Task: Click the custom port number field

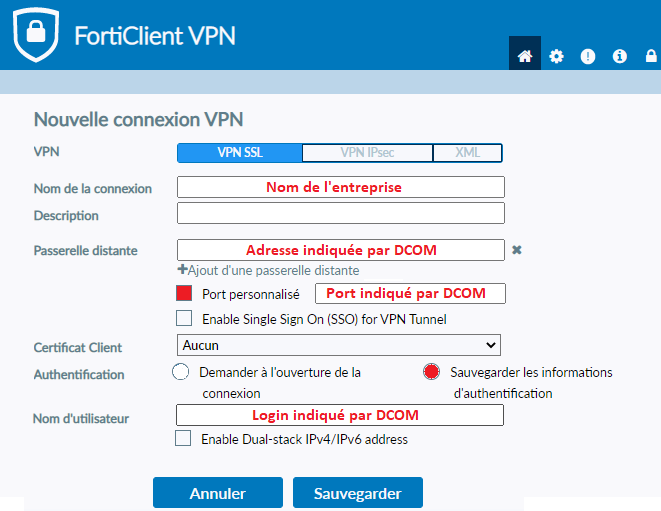Action: pos(410,293)
